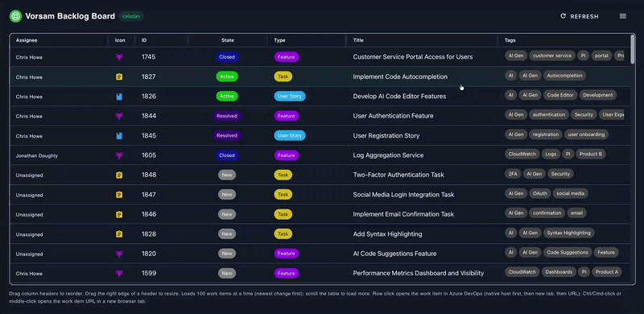
Task: Click title 'Implement Email Confirmation Task'
Action: 403,214
